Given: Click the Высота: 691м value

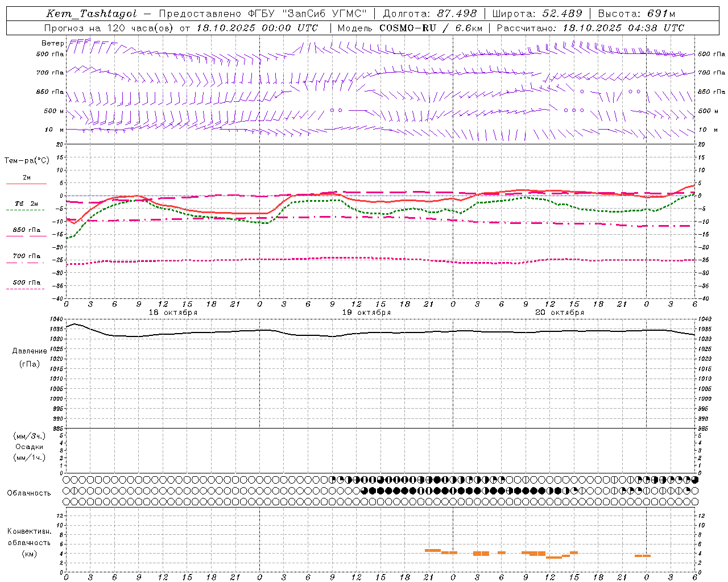Looking at the screenshot, I should (x=636, y=14).
